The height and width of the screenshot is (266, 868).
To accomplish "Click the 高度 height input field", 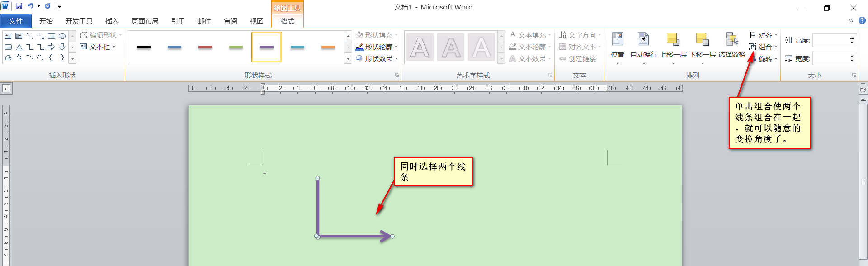I will [x=830, y=40].
